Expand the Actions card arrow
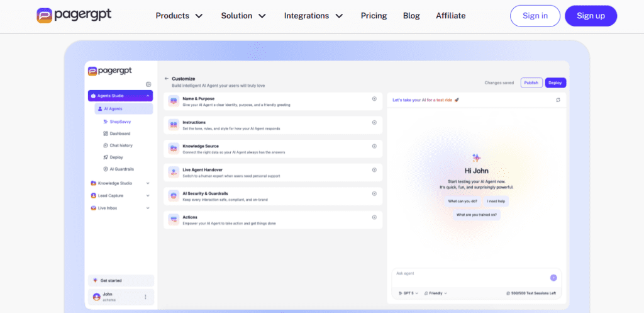The width and height of the screenshot is (644, 313). (x=374, y=217)
